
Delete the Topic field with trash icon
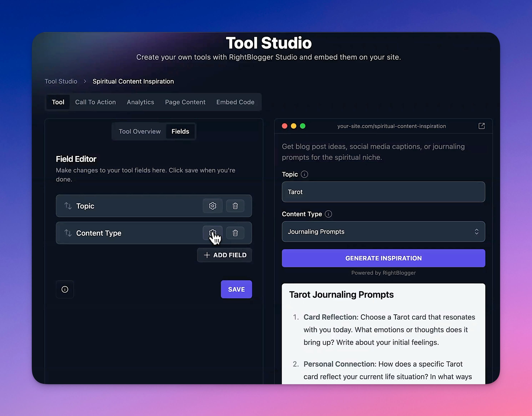tap(235, 206)
